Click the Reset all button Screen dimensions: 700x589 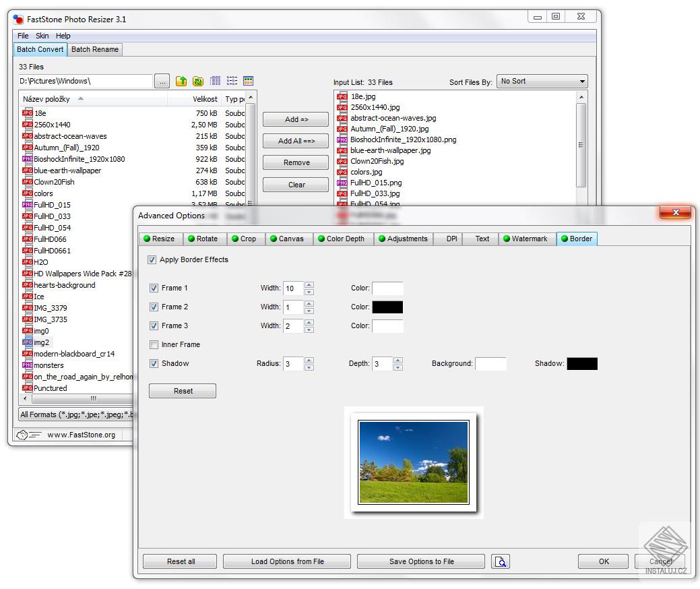181,561
